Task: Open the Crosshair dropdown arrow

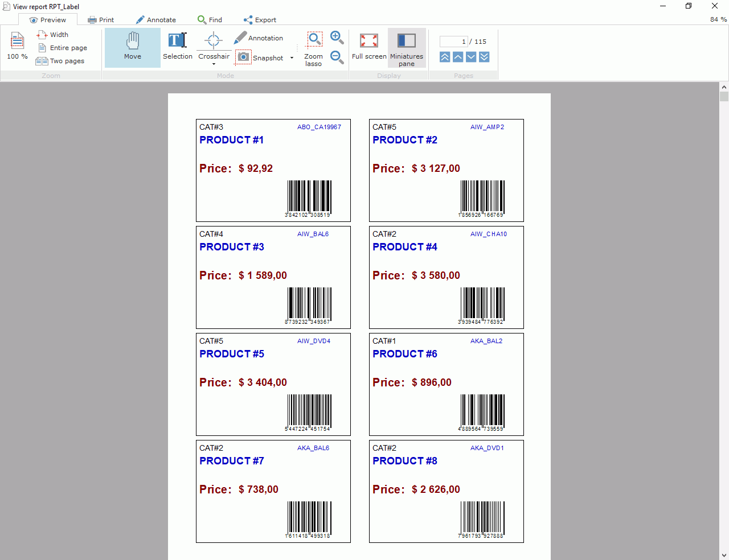Action: tap(214, 64)
